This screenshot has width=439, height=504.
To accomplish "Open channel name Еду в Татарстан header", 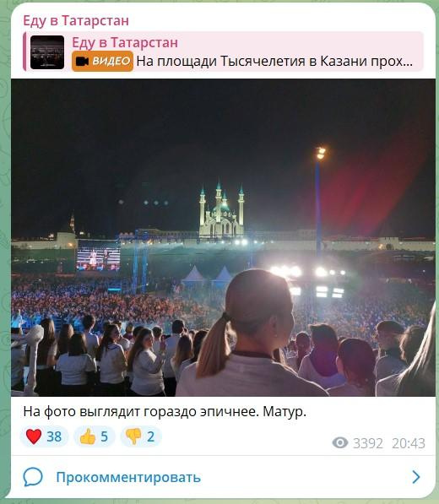I will pyautogui.click(x=76, y=21).
